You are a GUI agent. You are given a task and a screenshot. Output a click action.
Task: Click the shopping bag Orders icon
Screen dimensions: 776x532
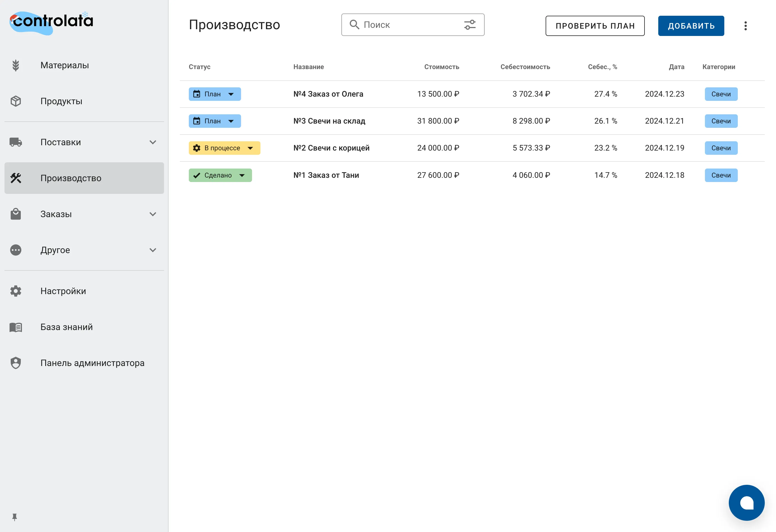(15, 214)
